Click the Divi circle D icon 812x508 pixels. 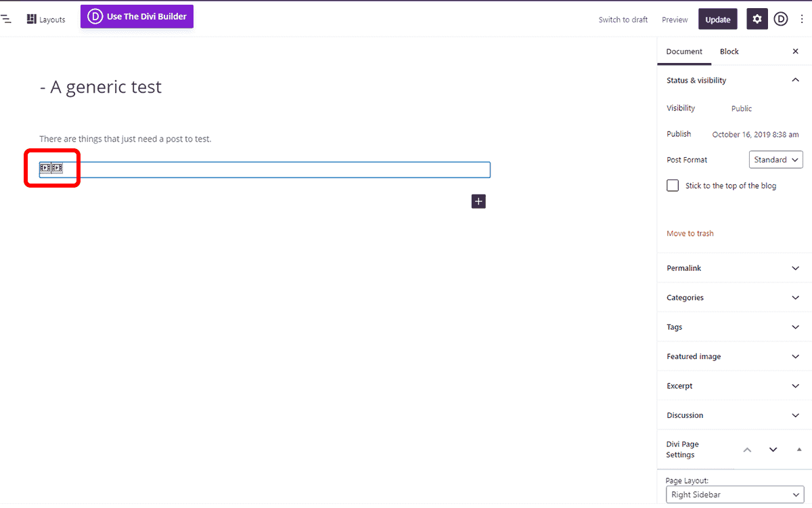point(781,19)
